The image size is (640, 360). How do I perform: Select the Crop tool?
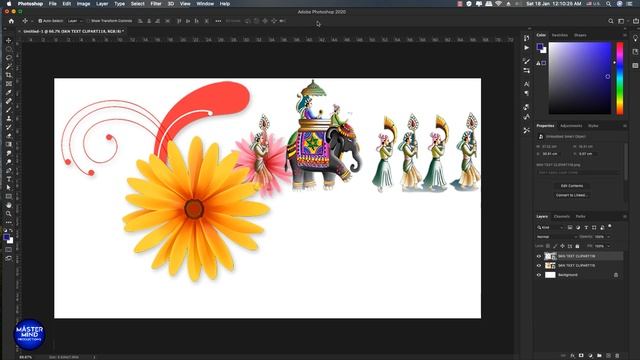pyautogui.click(x=9, y=75)
